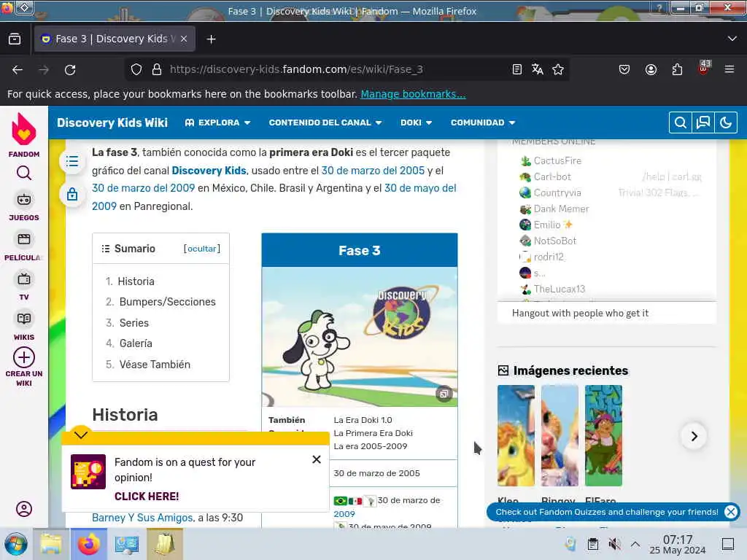The image size is (747, 560).
Task: Click the Fase 3 Doki infobox image
Action: 360,337
